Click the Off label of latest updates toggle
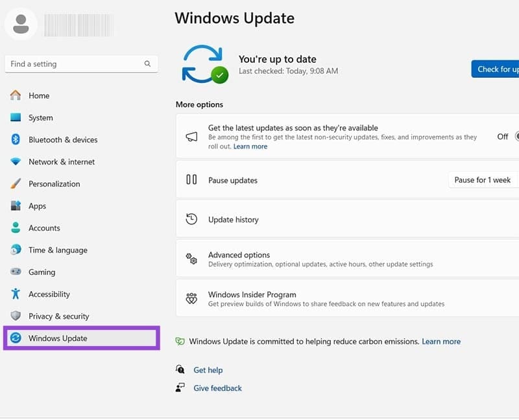The image size is (519, 420). tap(502, 136)
